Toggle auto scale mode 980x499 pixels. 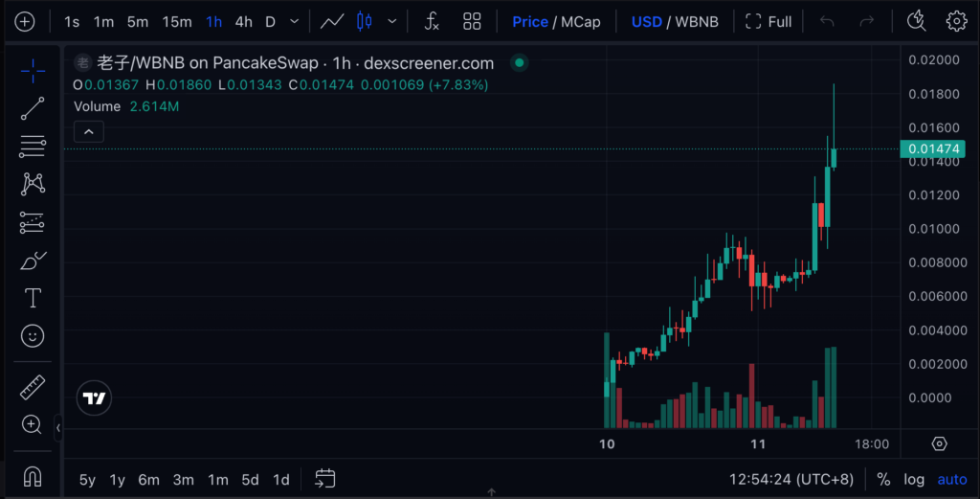pos(951,479)
